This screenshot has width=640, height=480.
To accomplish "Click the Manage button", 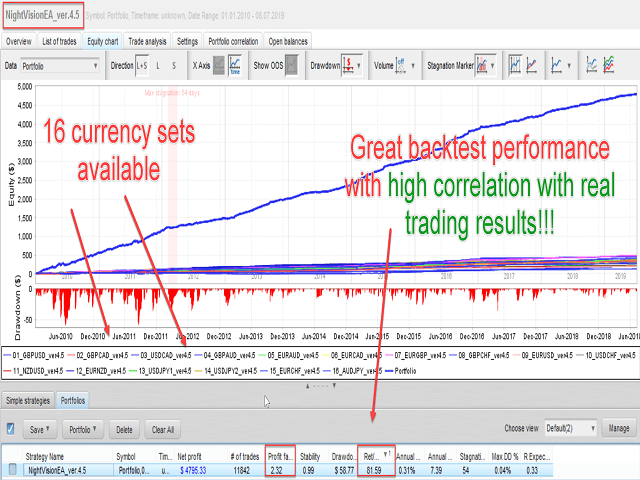I will tap(619, 428).
